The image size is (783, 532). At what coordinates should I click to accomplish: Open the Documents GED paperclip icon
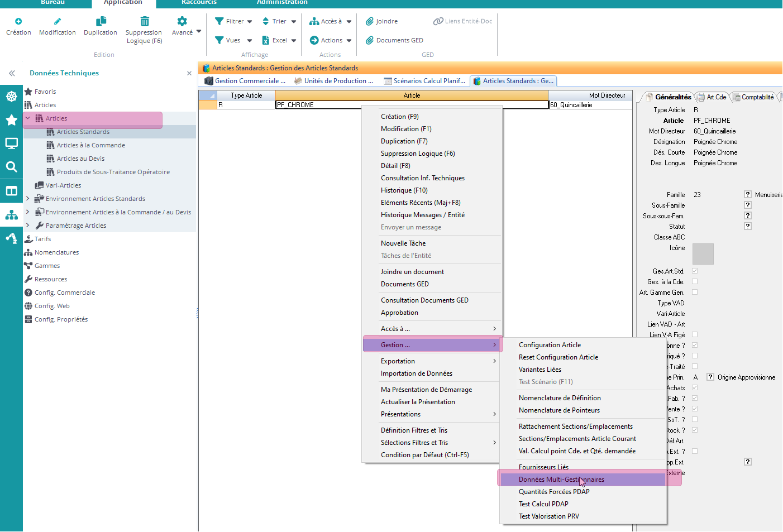(370, 40)
